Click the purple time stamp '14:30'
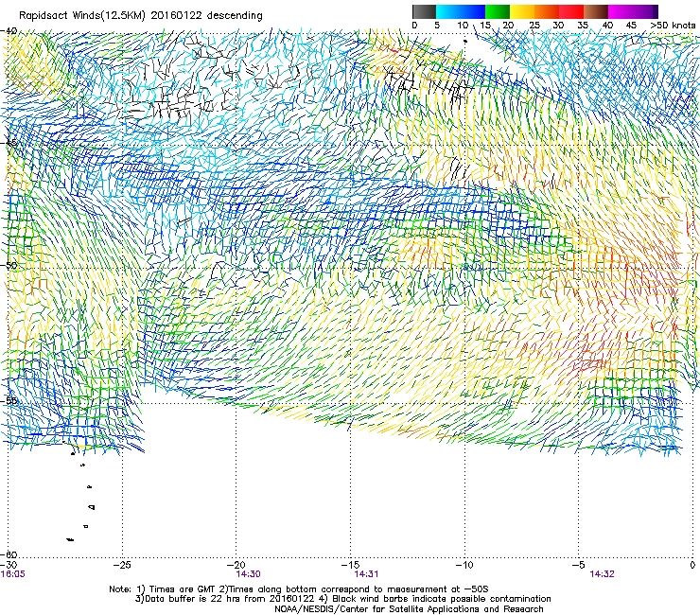 pos(248,574)
